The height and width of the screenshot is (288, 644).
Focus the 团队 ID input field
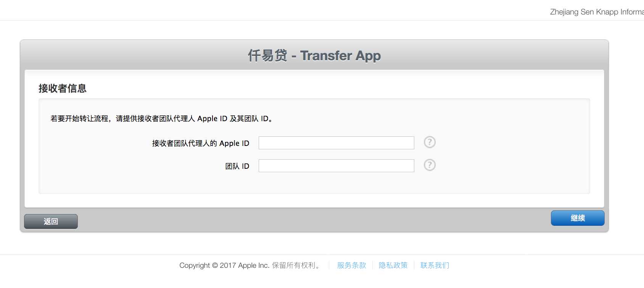[x=336, y=166]
